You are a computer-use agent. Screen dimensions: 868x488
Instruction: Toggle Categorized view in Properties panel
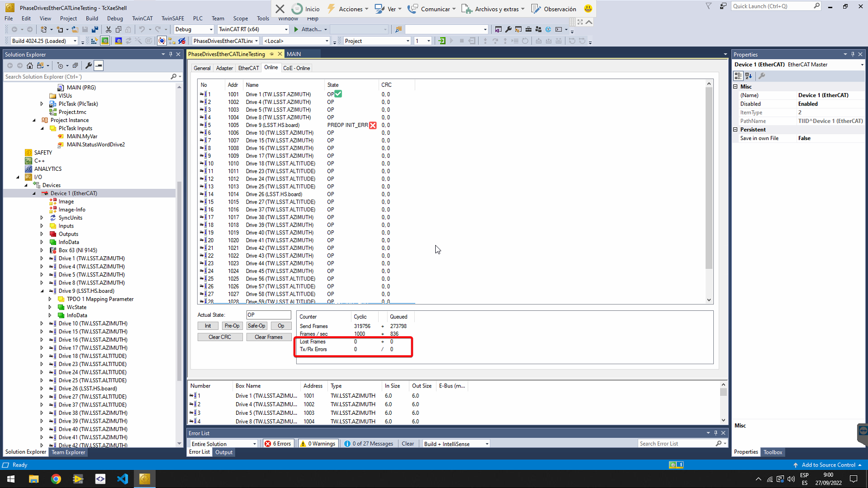click(738, 76)
